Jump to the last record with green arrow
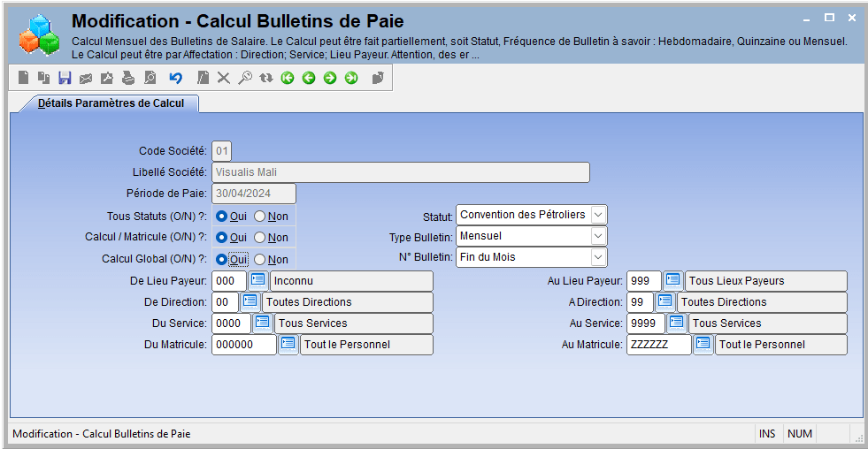 pyautogui.click(x=351, y=78)
